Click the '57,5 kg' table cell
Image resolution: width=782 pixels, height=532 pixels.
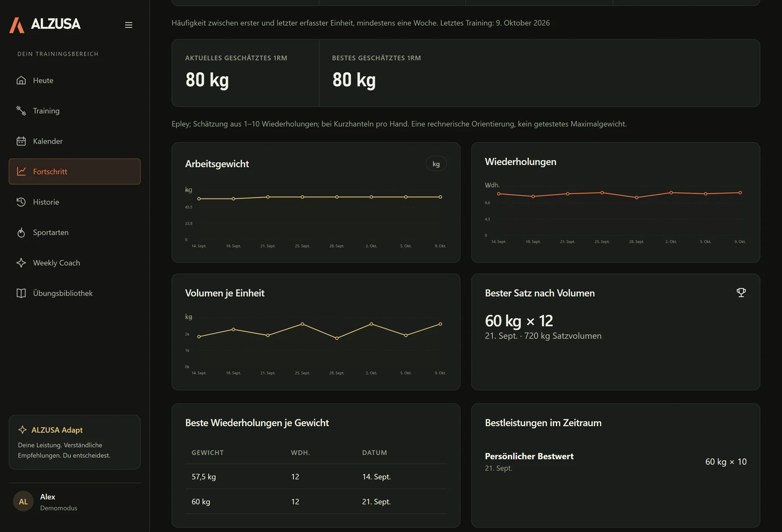click(204, 477)
